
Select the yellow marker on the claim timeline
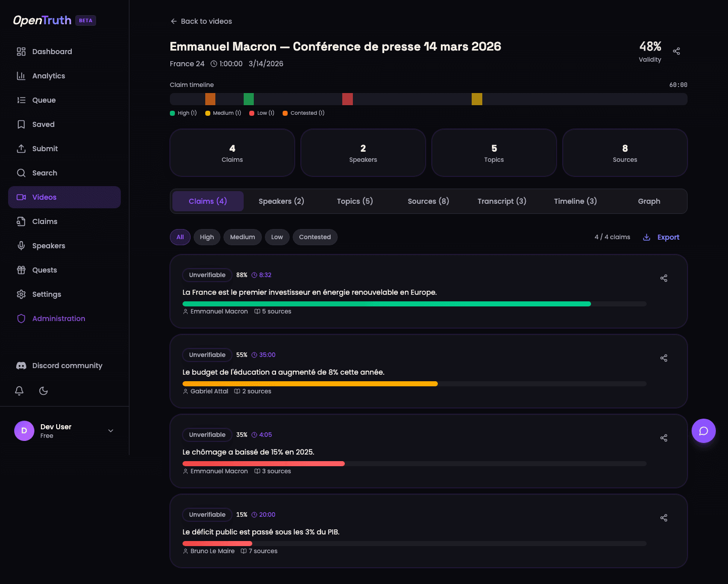point(477,99)
